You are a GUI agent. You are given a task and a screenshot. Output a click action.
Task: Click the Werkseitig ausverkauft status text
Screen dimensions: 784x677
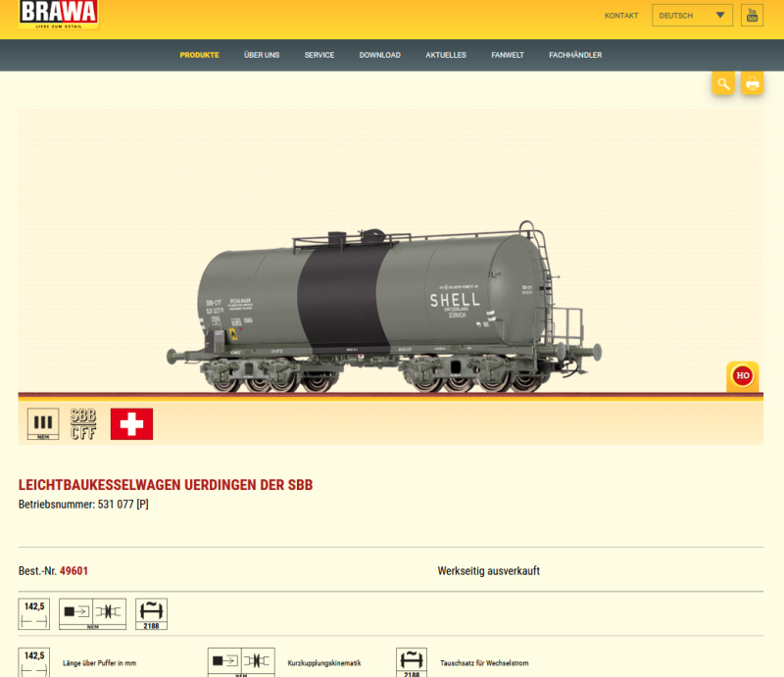point(488,571)
